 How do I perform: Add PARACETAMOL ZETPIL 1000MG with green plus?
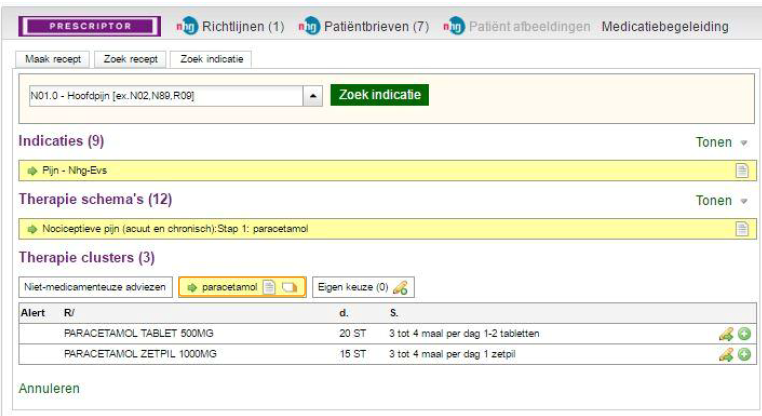[x=744, y=354]
